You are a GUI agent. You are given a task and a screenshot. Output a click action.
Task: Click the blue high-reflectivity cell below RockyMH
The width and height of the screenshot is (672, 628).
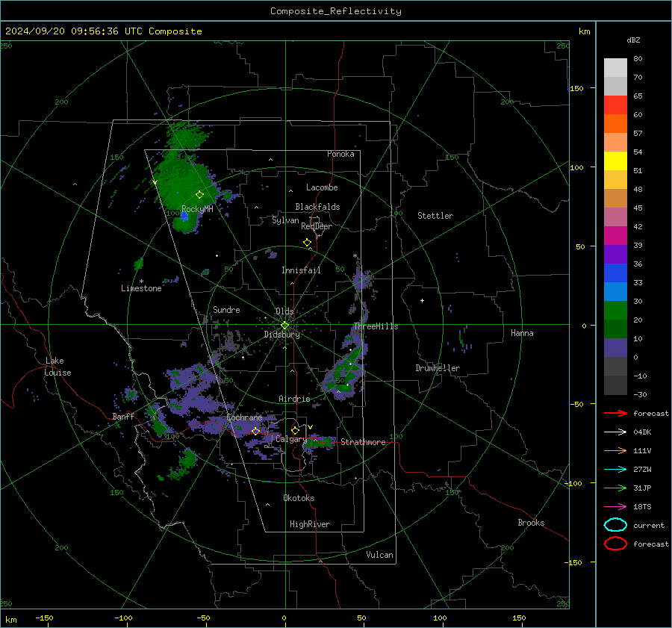click(184, 217)
